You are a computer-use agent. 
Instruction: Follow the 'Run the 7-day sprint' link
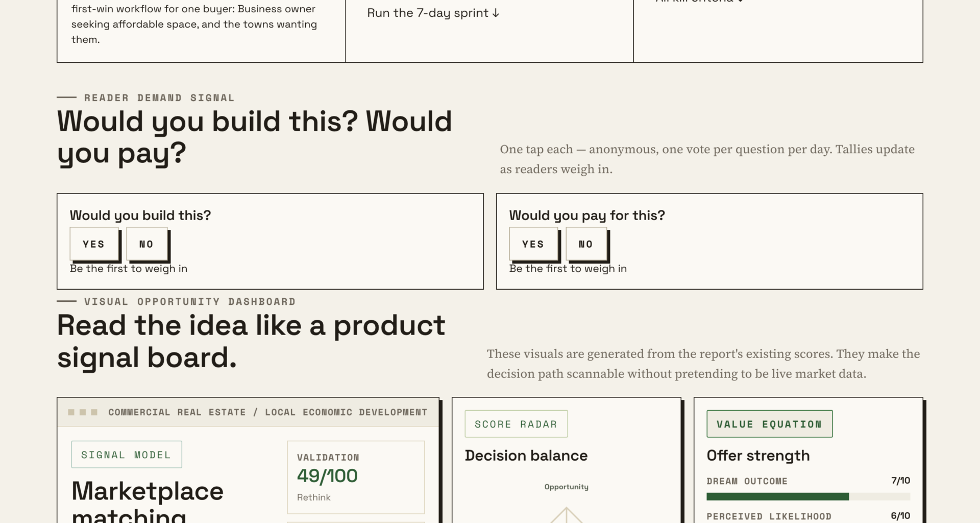pos(433,13)
